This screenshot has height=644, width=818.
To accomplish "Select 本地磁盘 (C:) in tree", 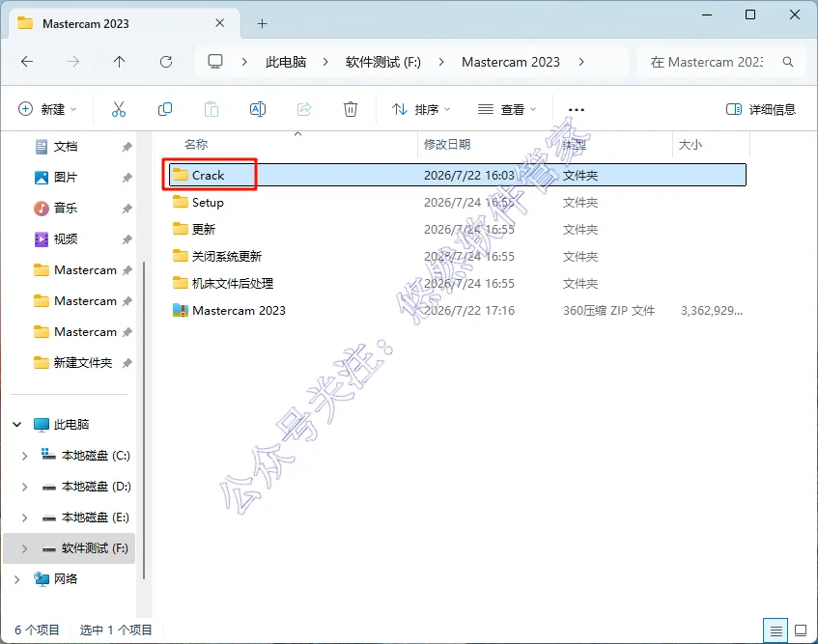I will pos(96,456).
